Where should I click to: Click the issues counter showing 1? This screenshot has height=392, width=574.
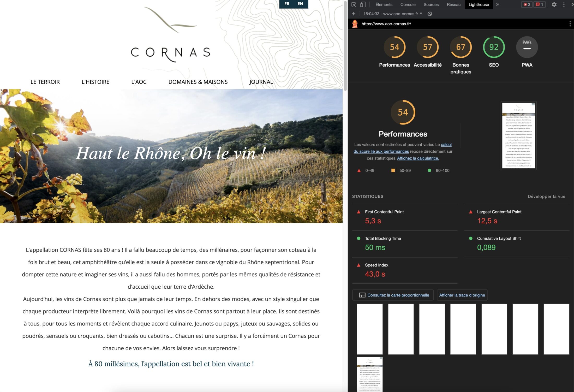[539, 4]
